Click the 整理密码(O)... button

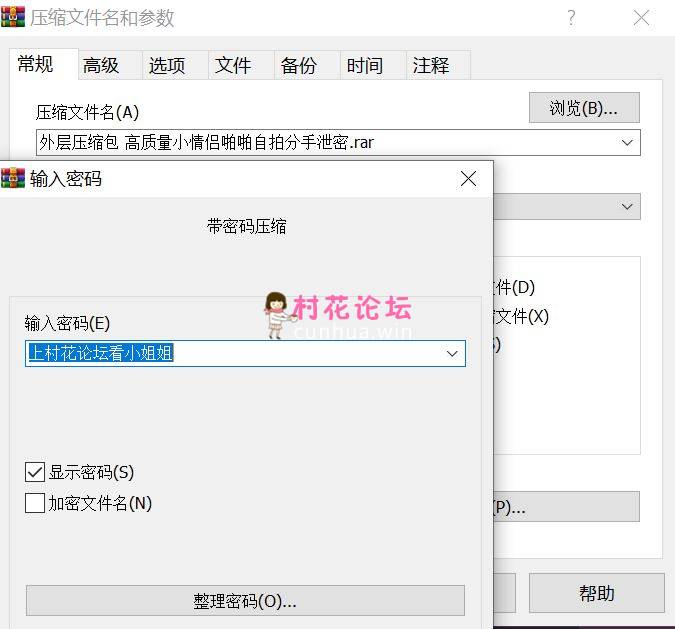click(x=245, y=601)
